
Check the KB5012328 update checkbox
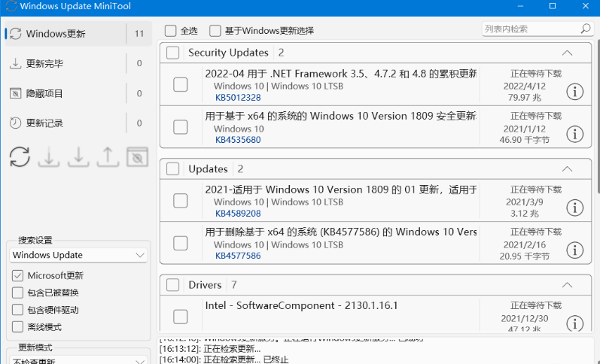point(180,84)
